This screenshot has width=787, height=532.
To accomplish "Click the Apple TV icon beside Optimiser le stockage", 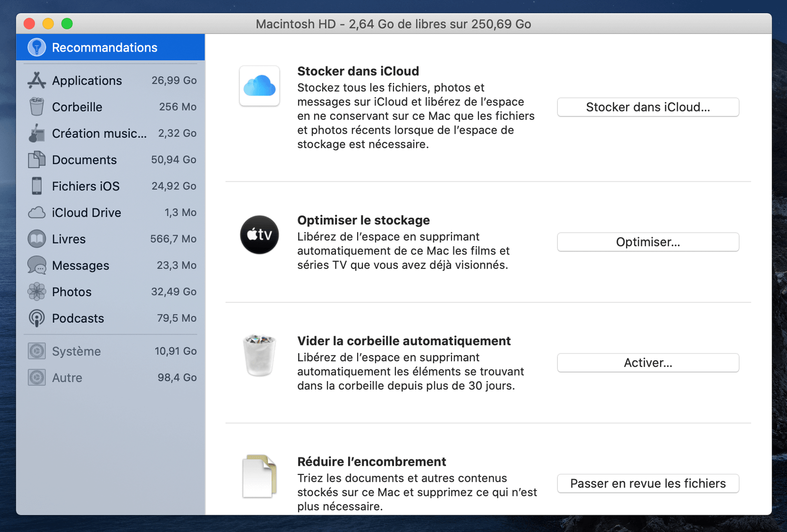I will pyautogui.click(x=259, y=235).
